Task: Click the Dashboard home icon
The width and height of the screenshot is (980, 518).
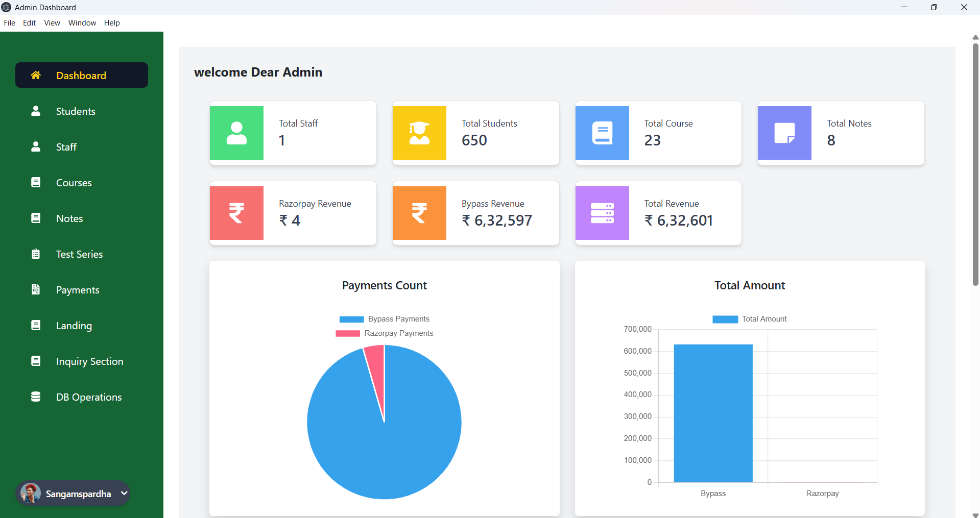Action: [35, 75]
